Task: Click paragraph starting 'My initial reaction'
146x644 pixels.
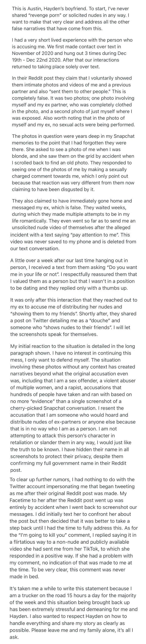Action: [73, 409]
